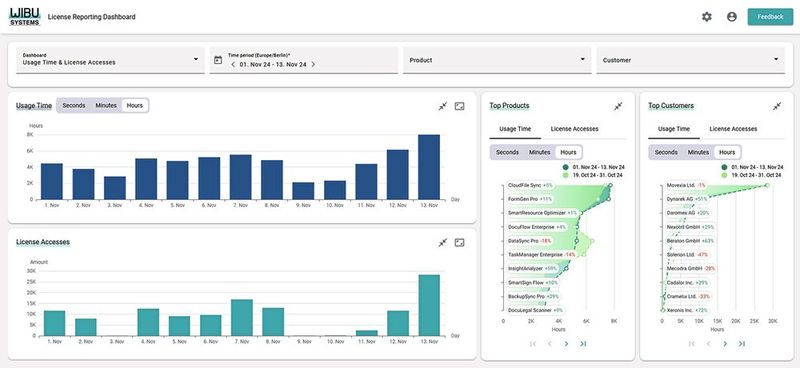Open the settings gear icon
Viewport: 800px width, 368px height.
707,17
